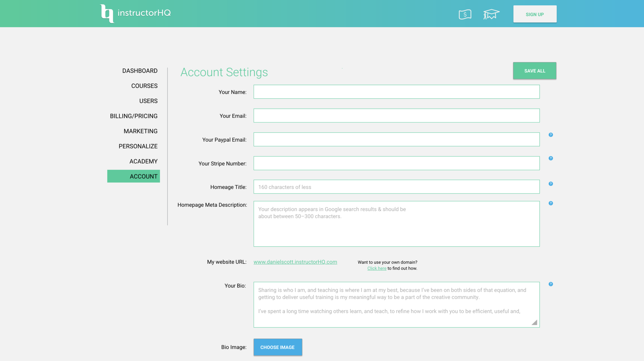The image size is (644, 361).
Task: Follow the 'Click here' own domain link
Action: click(377, 268)
